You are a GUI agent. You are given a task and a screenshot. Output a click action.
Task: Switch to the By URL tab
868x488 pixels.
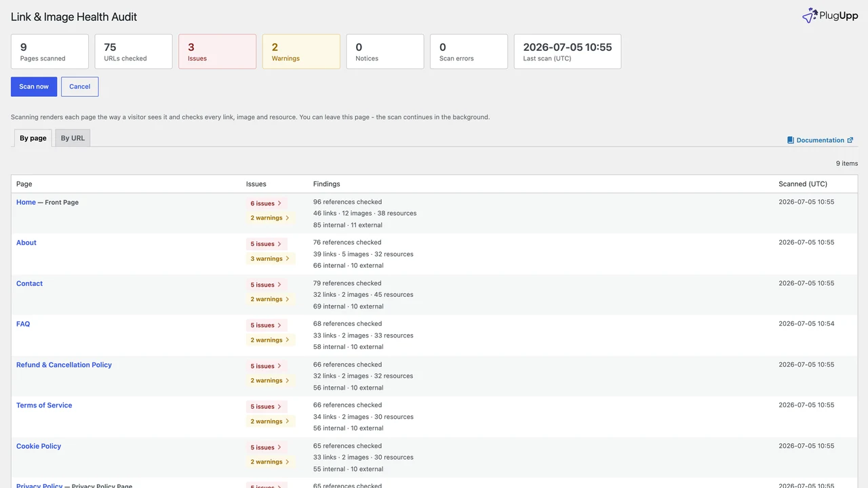click(x=73, y=138)
